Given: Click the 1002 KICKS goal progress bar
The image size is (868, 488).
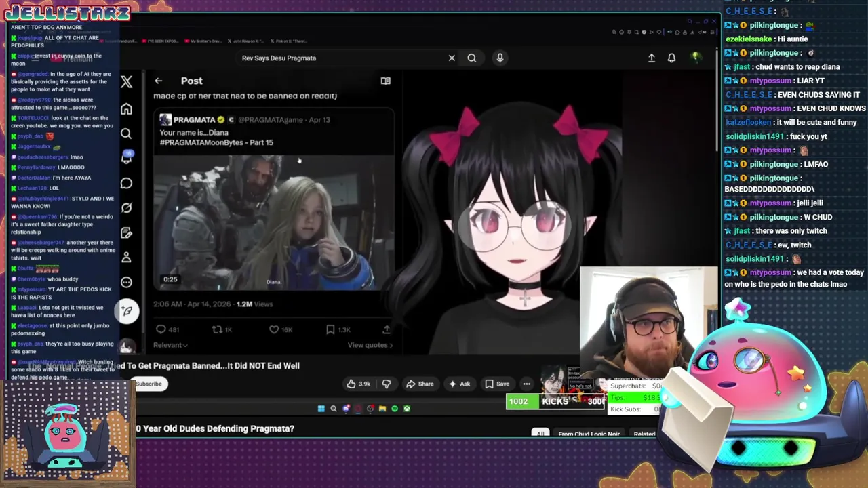Looking at the screenshot, I should pyautogui.click(x=555, y=401).
